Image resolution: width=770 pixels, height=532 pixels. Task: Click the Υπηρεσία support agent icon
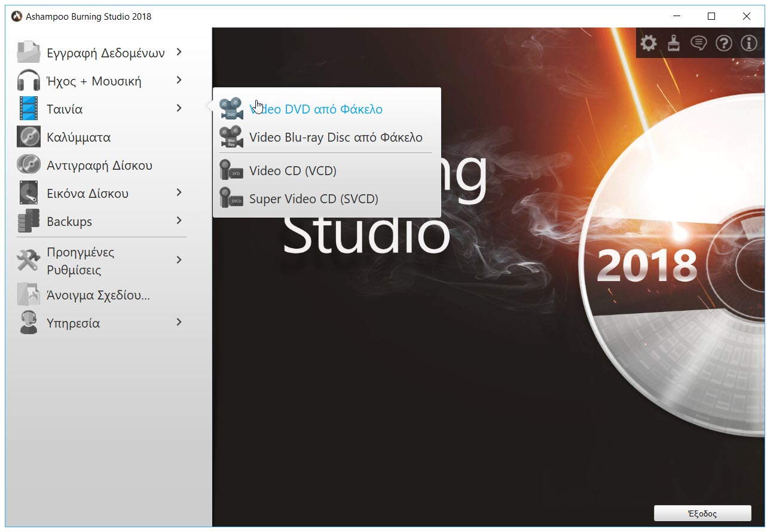[28, 323]
